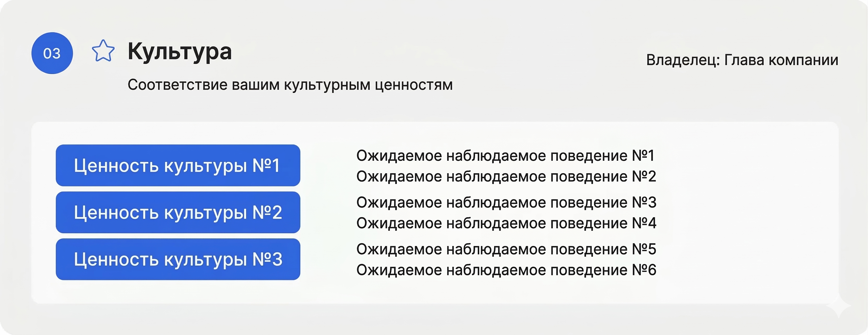Choose Ожидаемое наблюдаемое поведение №5
Screen dimensions: 868x335
point(506,249)
